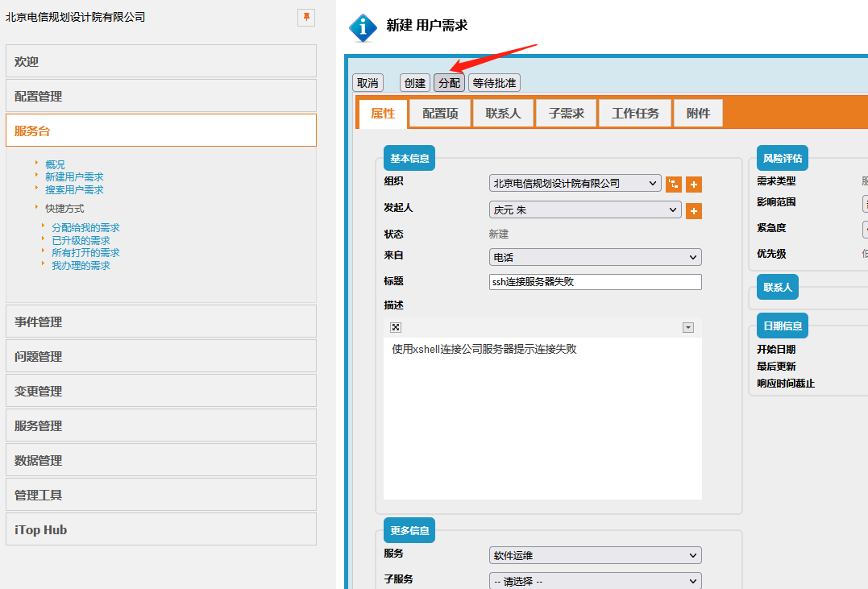Open the 概况 link

pyautogui.click(x=55, y=164)
